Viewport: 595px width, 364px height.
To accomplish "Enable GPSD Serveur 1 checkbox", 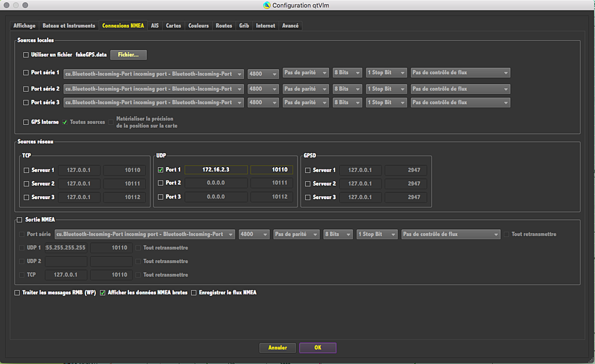I will (308, 170).
